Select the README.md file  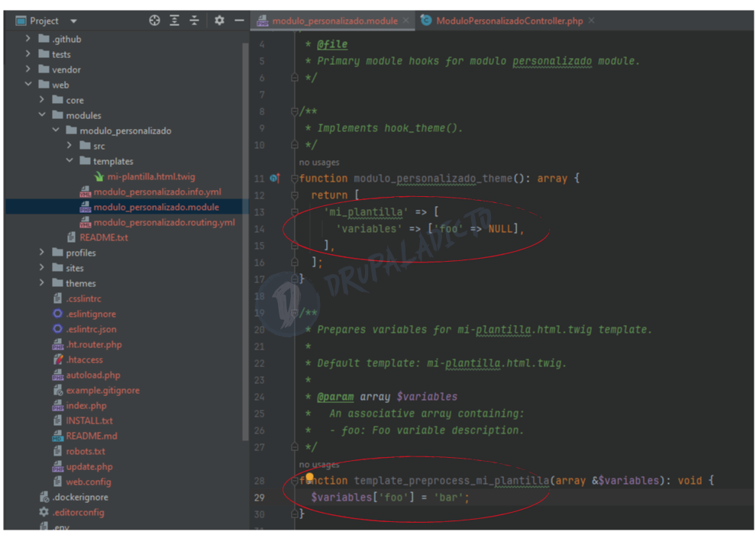click(92, 436)
